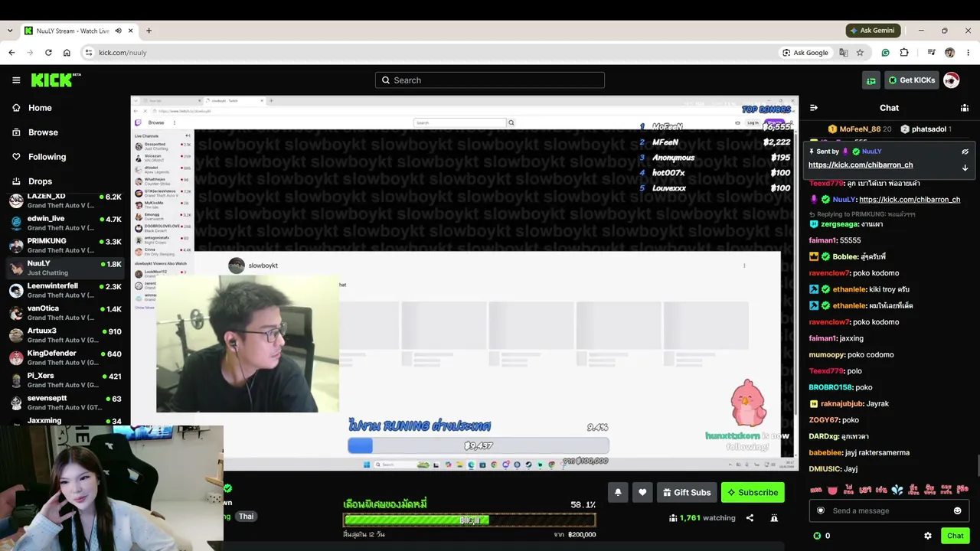The width and height of the screenshot is (980, 551).
Task: Translate this page icon
Action: [844, 53]
